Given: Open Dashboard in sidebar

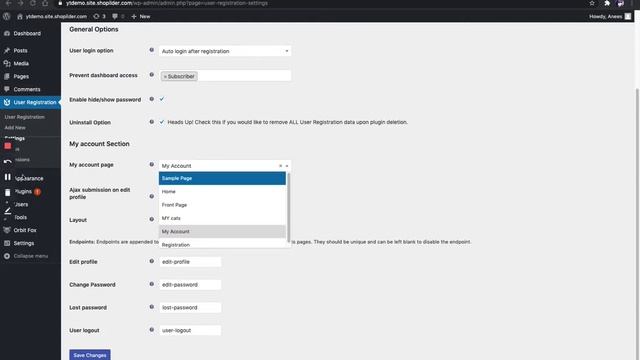Looking at the screenshot, I should 27,33.
